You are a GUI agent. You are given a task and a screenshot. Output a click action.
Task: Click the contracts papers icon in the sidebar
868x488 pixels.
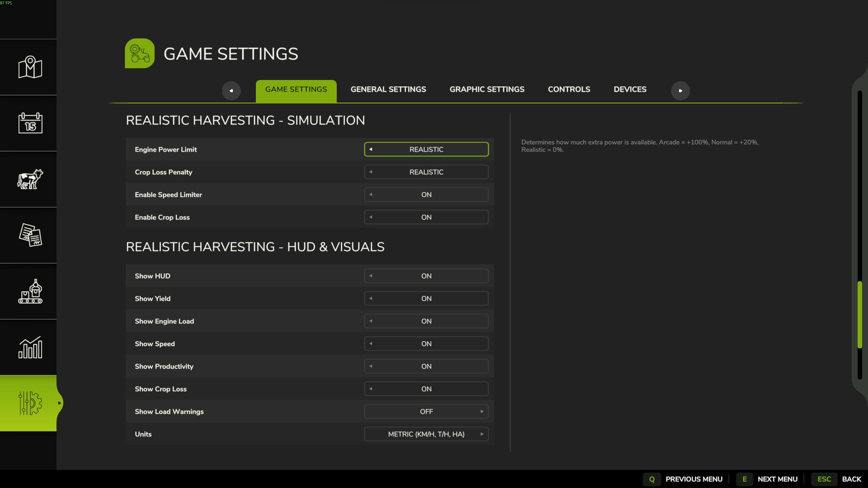pos(28,235)
